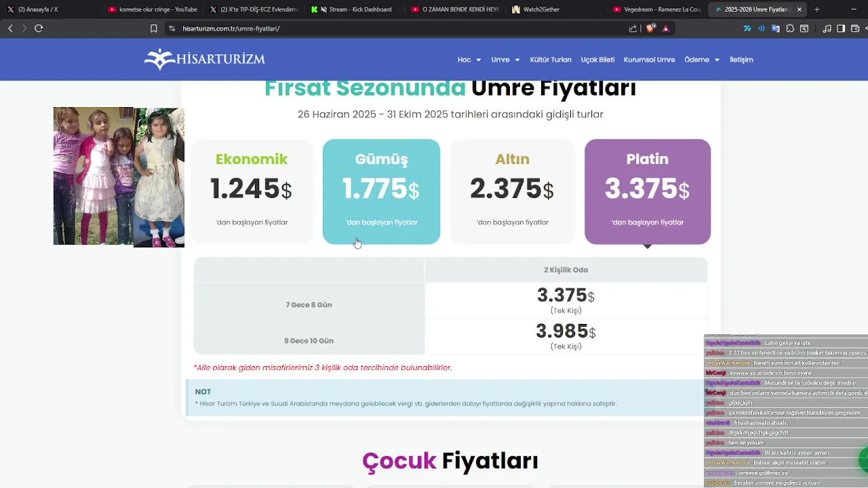Open the media control music-note icon
868x488 pixels.
pyautogui.click(x=827, y=28)
